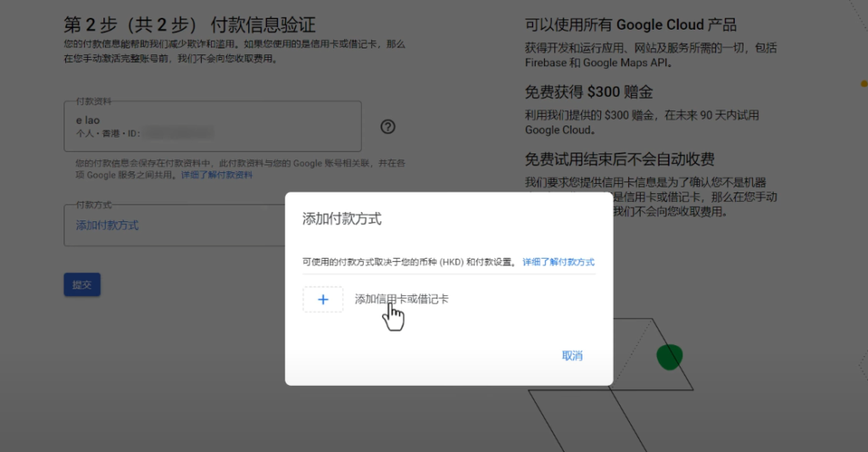Click heading 免费获得 $300 赠金

point(589,92)
